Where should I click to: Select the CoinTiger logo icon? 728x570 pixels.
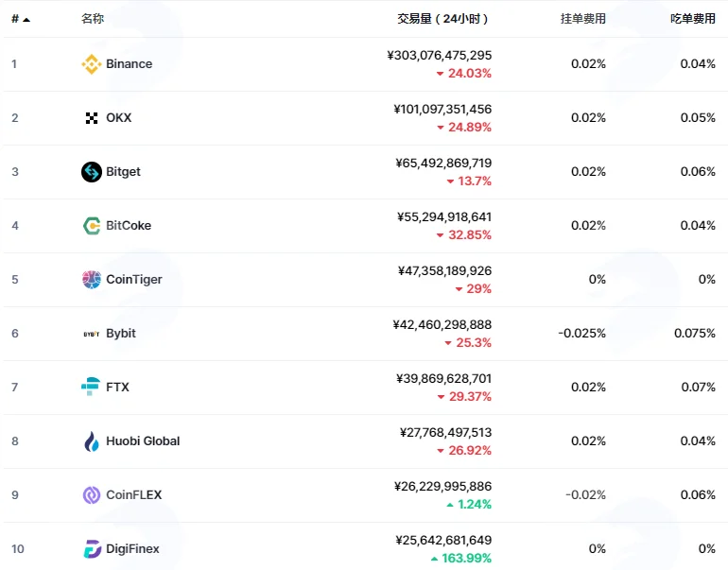pos(92,280)
